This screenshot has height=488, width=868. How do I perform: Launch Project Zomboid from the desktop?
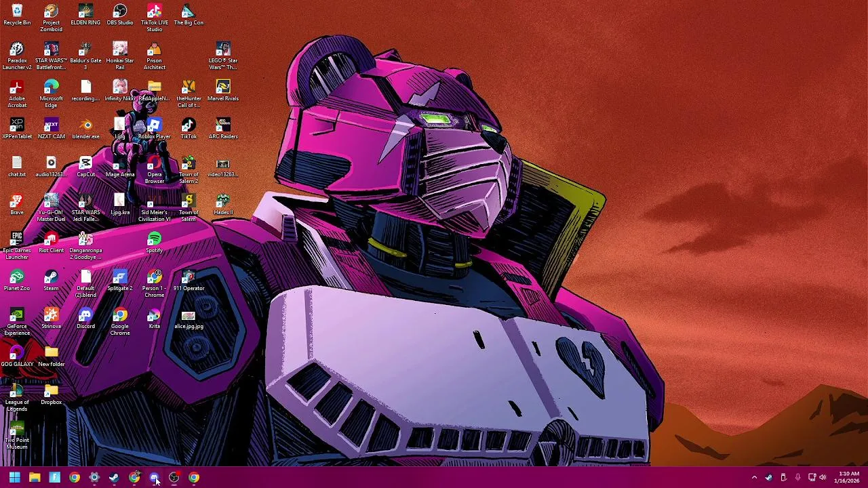52,18
